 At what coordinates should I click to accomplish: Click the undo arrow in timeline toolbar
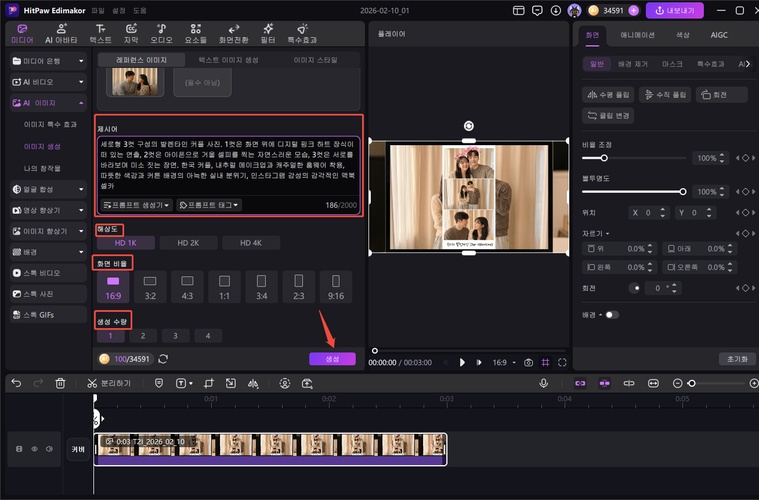(x=16, y=383)
